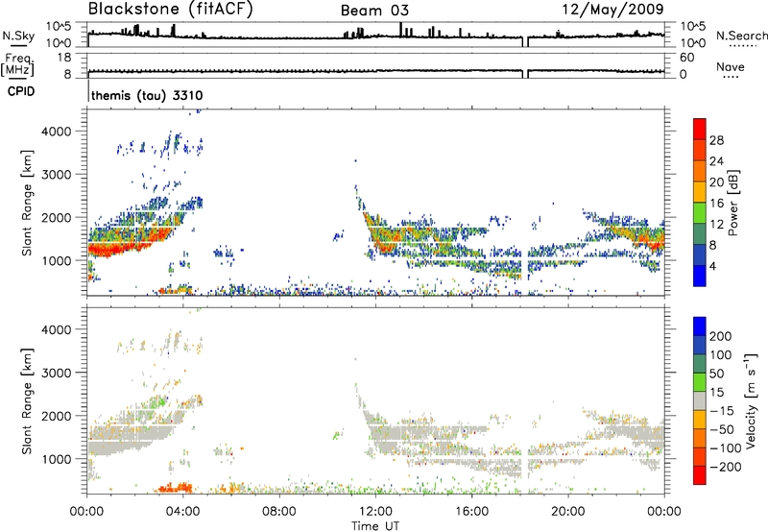Click the 'Velocity [m s-1]' color bar title
This screenshot has height=532, width=768.
click(751, 400)
